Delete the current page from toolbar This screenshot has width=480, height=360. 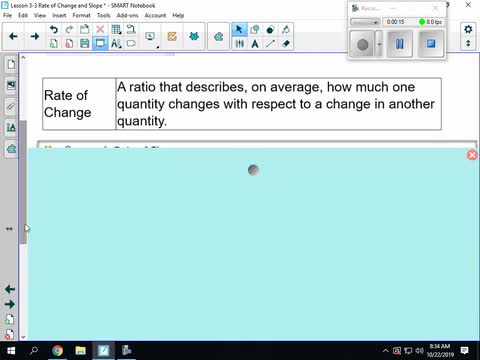[69, 43]
